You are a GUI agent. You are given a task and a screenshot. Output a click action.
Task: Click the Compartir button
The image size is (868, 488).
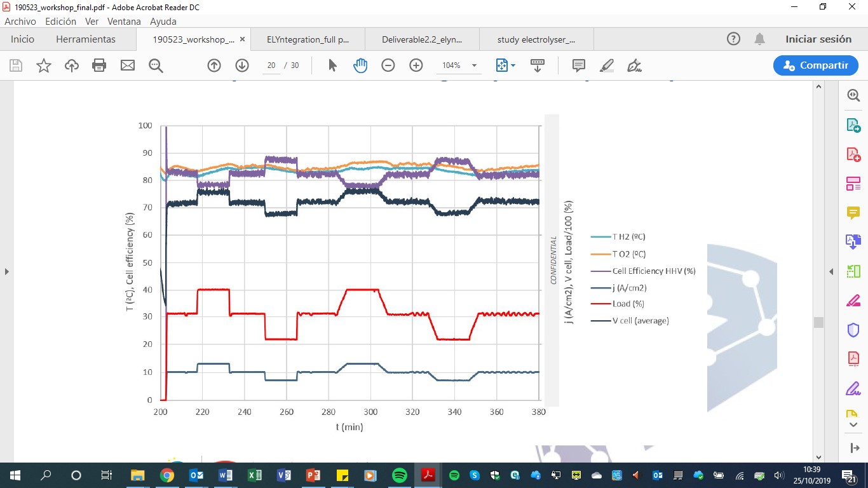click(x=815, y=65)
